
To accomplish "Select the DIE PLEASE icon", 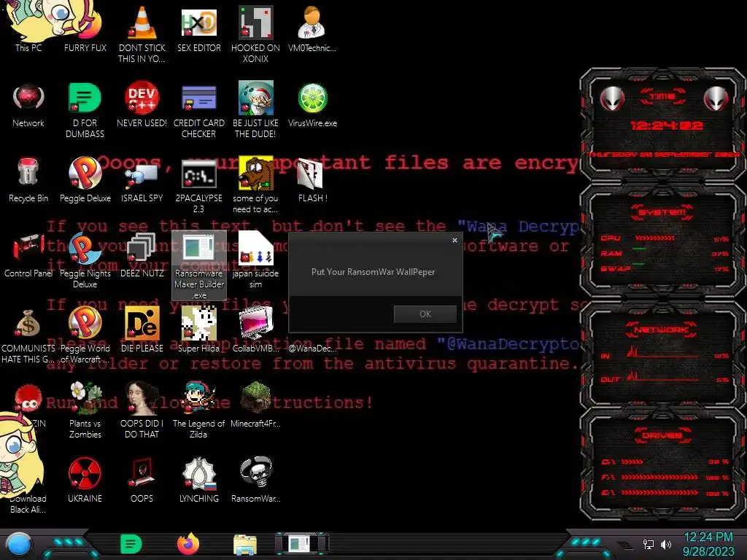I will (142, 330).
